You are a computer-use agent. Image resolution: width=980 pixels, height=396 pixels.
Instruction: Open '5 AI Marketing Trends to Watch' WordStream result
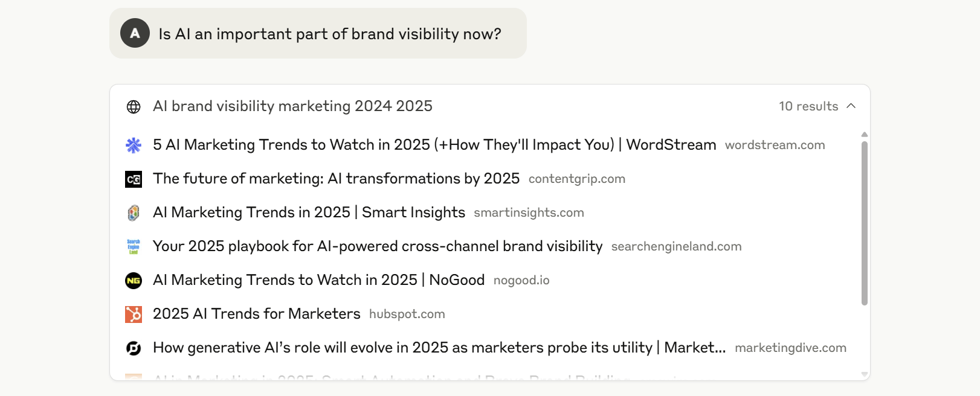434,145
